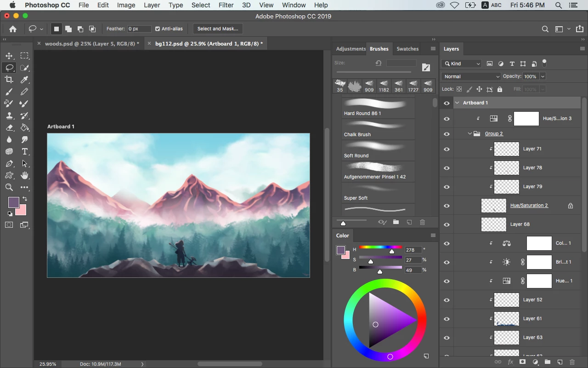
Task: Hide the Group 2 folder
Action: (447, 134)
